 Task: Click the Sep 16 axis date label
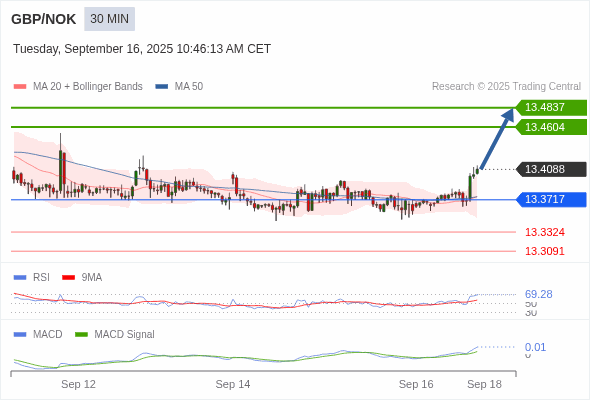[x=416, y=384]
